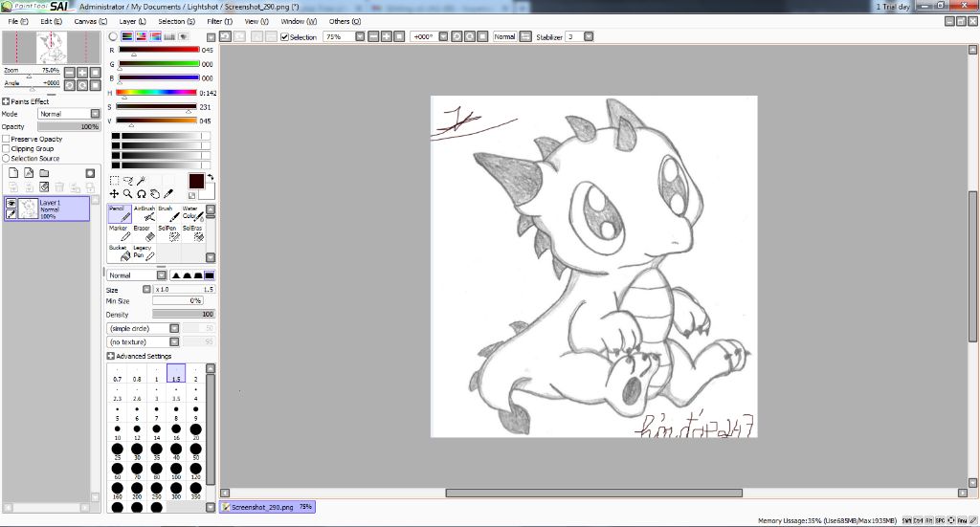Select the Water Color tool

192,213
